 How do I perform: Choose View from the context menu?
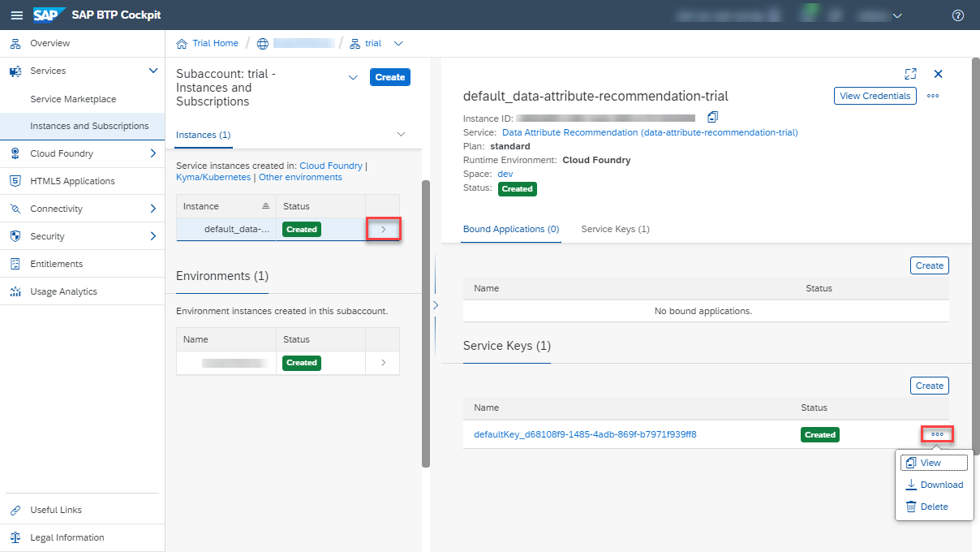coord(934,463)
